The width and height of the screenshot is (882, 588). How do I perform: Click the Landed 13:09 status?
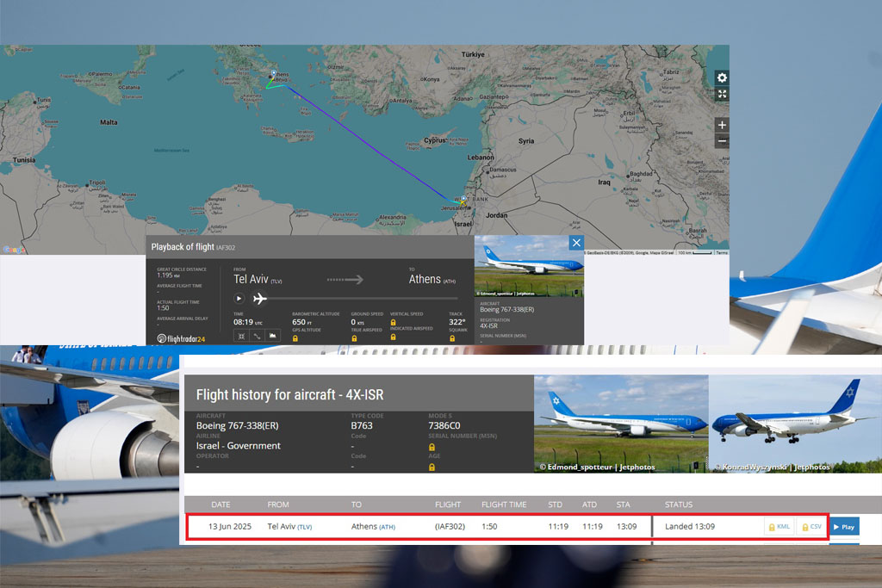(690, 527)
